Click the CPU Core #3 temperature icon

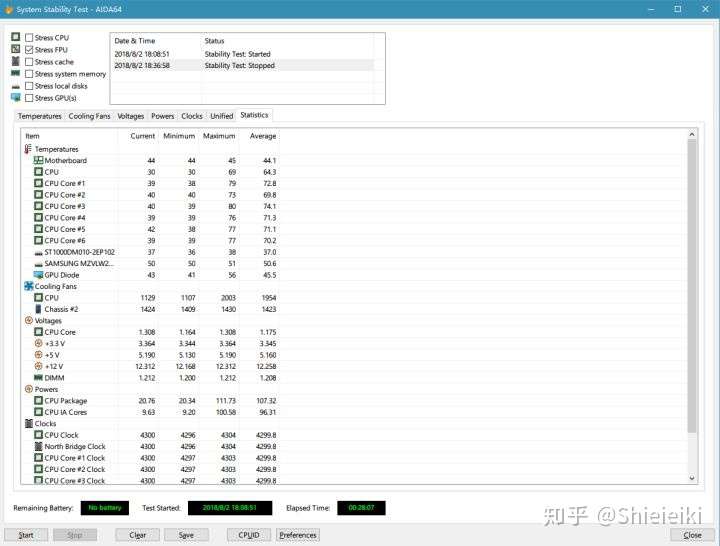tap(39, 206)
